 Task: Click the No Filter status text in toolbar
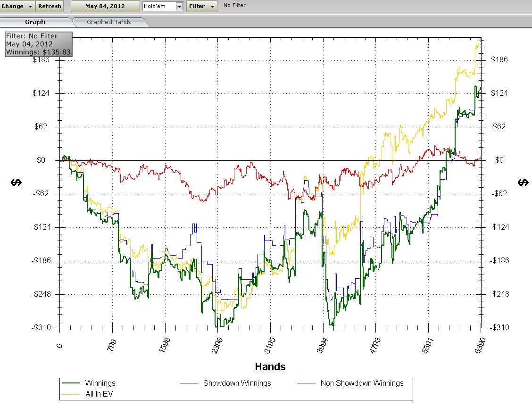[234, 6]
